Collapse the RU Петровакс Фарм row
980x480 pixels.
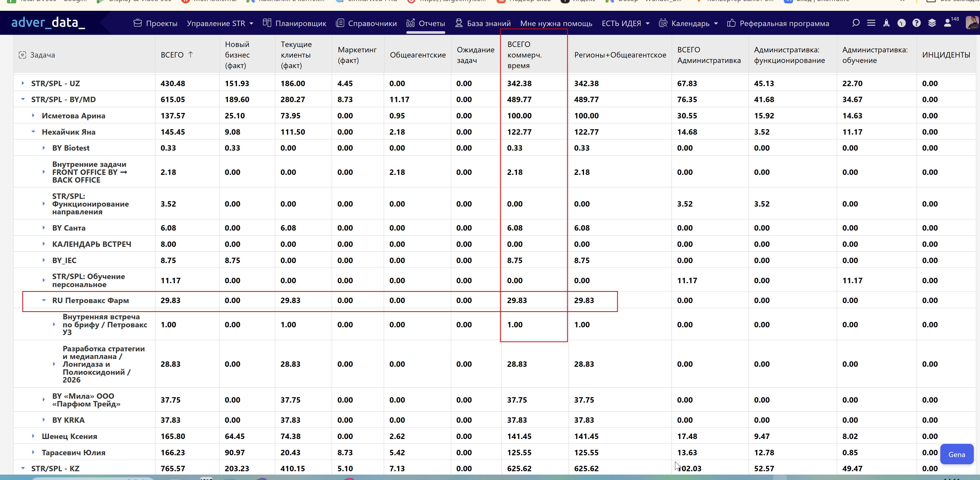44,300
